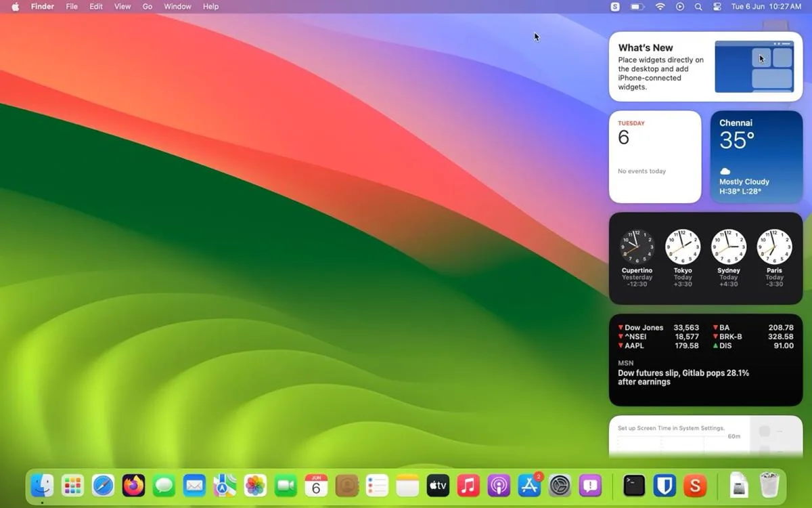Screen dimensions: 812x508
Task: Click the date and time in the menu bar
Action: [766, 7]
